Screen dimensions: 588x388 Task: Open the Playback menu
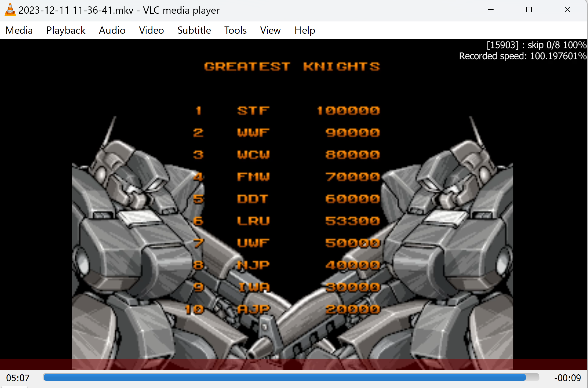click(x=66, y=30)
